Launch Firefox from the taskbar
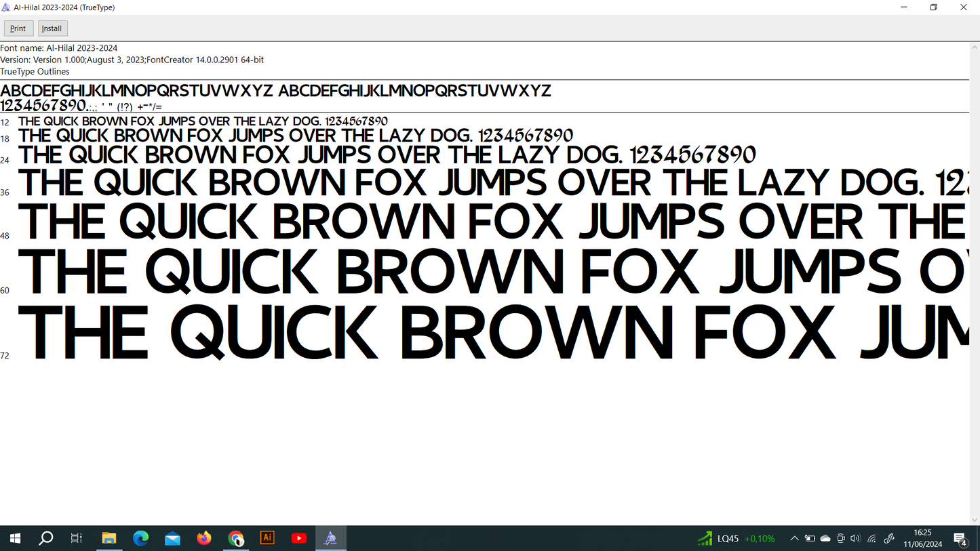 click(204, 538)
